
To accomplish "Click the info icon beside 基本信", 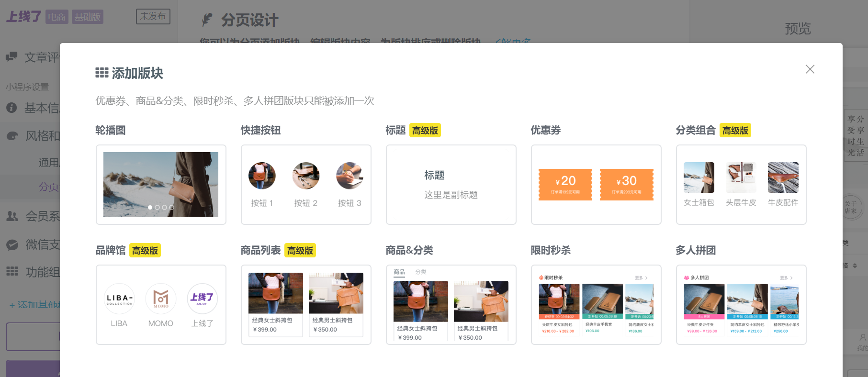I will click(x=11, y=108).
